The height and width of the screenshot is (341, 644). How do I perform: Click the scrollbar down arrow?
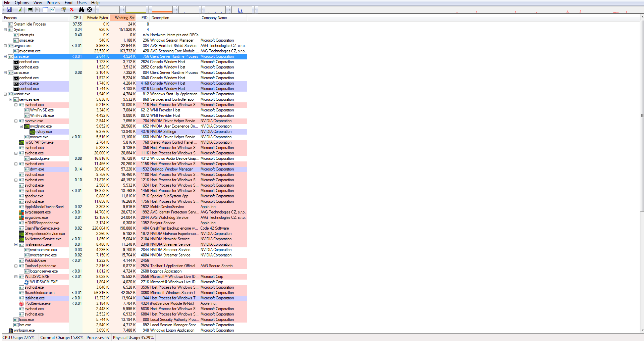[x=642, y=331]
